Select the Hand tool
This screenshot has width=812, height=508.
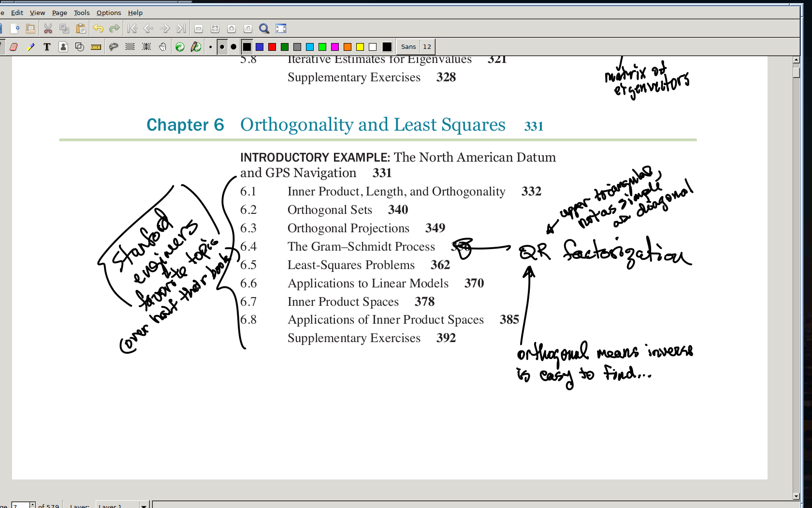pyautogui.click(x=163, y=47)
